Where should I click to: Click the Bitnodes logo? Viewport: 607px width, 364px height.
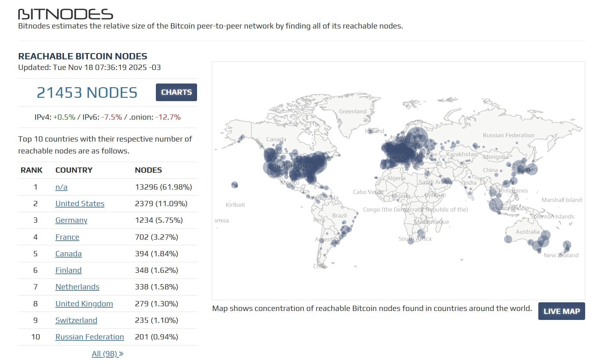(x=65, y=14)
